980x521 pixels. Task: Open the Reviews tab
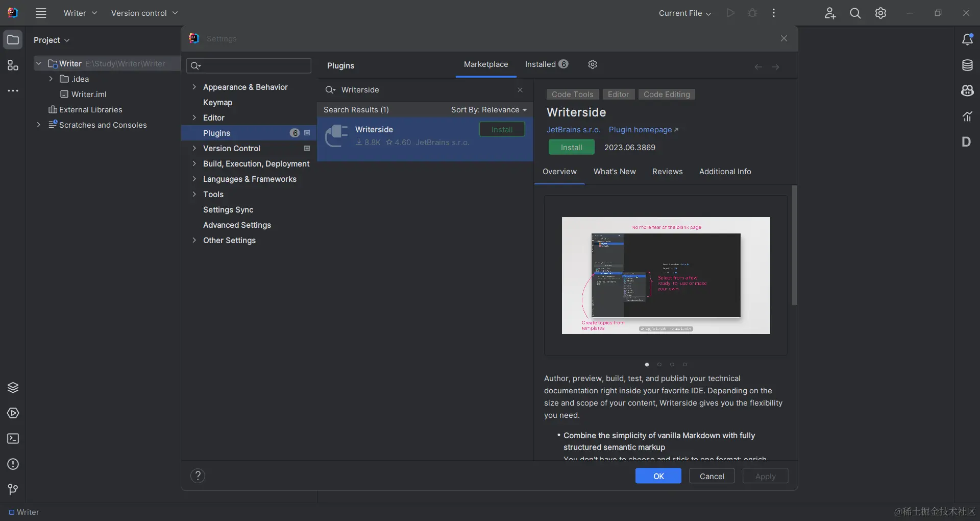667,172
